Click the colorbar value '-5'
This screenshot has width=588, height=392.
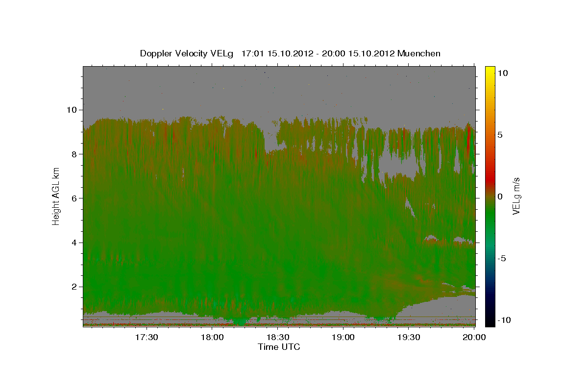pos(502,258)
